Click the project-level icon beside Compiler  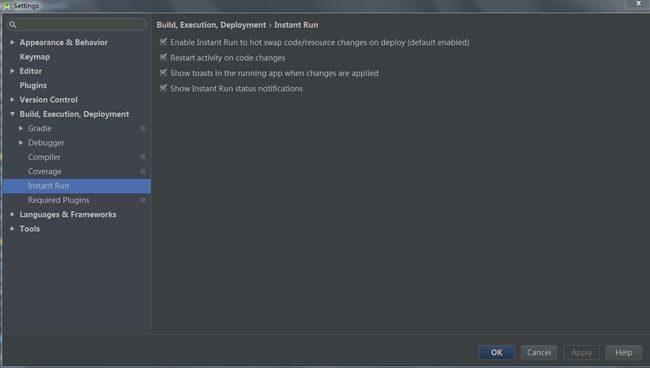(143, 157)
